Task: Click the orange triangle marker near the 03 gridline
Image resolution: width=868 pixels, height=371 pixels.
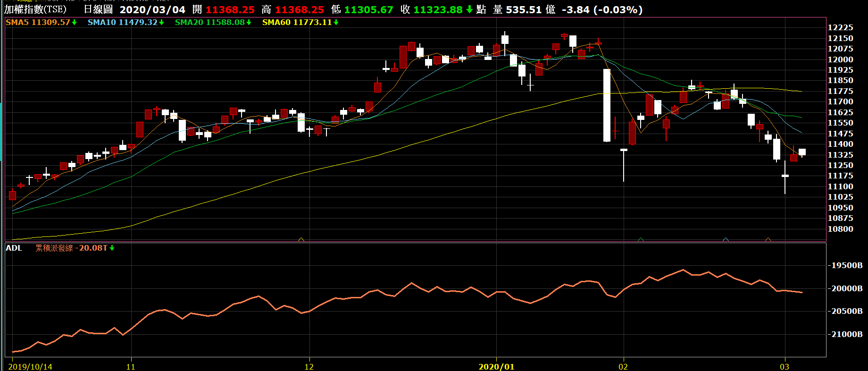Action: [x=768, y=240]
